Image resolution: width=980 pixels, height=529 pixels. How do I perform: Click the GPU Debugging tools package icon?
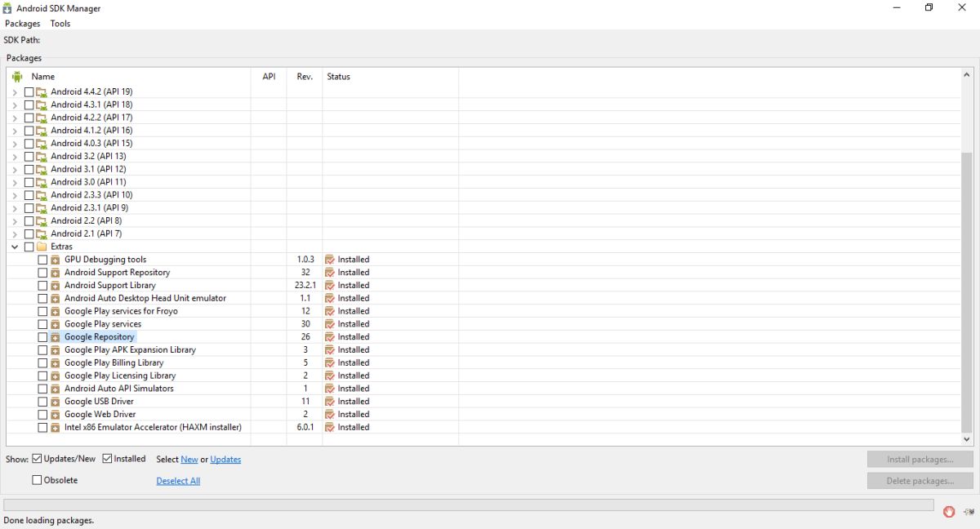click(x=56, y=260)
